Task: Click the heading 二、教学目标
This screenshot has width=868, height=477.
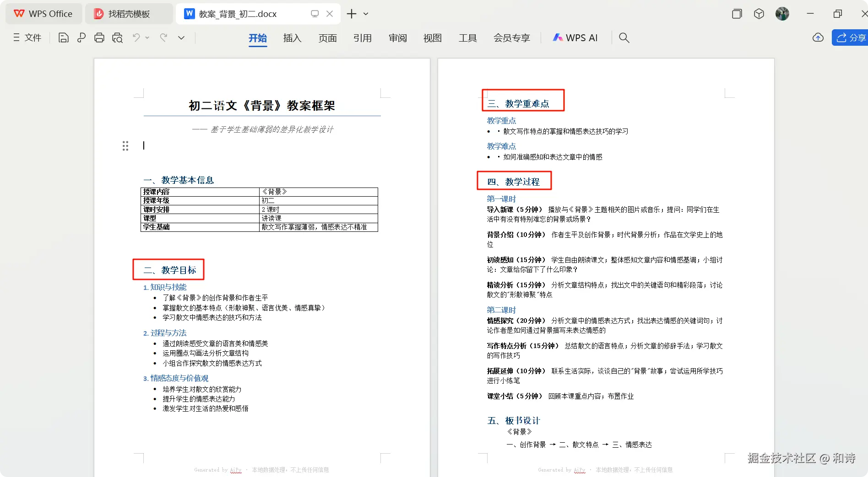Action: pos(170,270)
